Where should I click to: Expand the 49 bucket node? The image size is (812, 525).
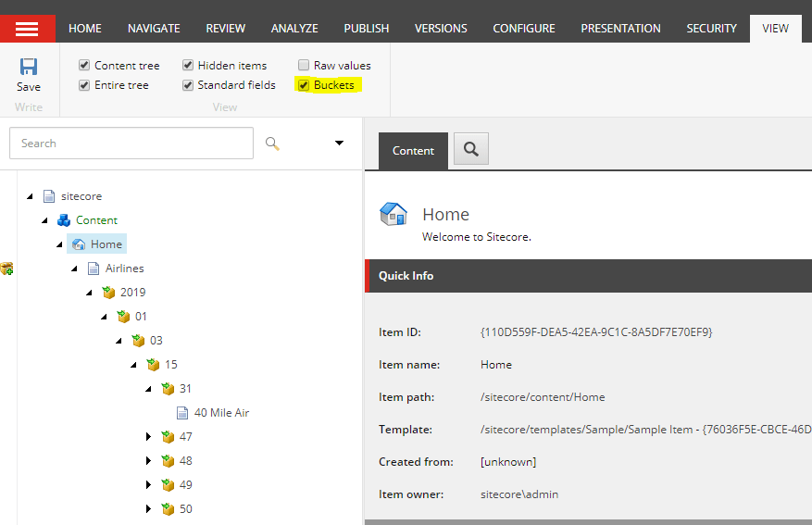[149, 485]
